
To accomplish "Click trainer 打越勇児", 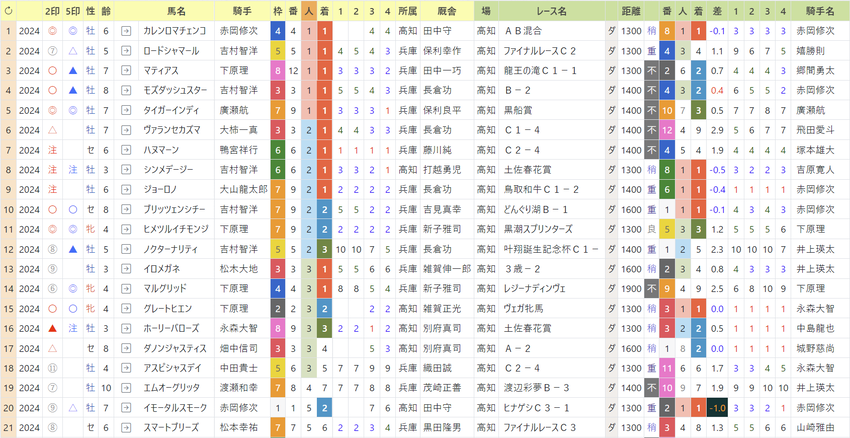I will (442, 170).
